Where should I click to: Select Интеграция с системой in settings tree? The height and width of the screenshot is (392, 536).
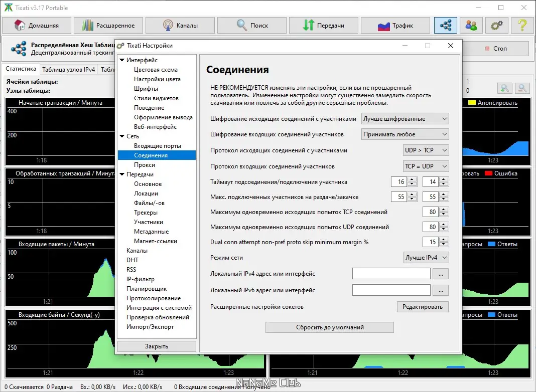point(159,308)
